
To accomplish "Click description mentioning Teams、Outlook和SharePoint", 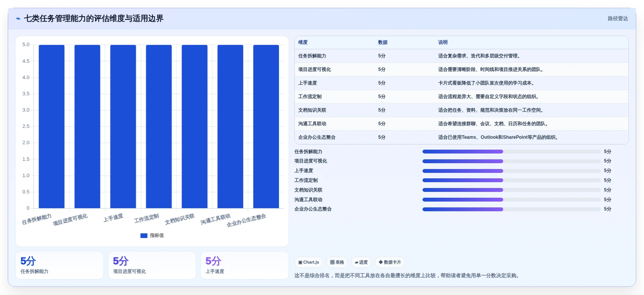I will point(499,137).
